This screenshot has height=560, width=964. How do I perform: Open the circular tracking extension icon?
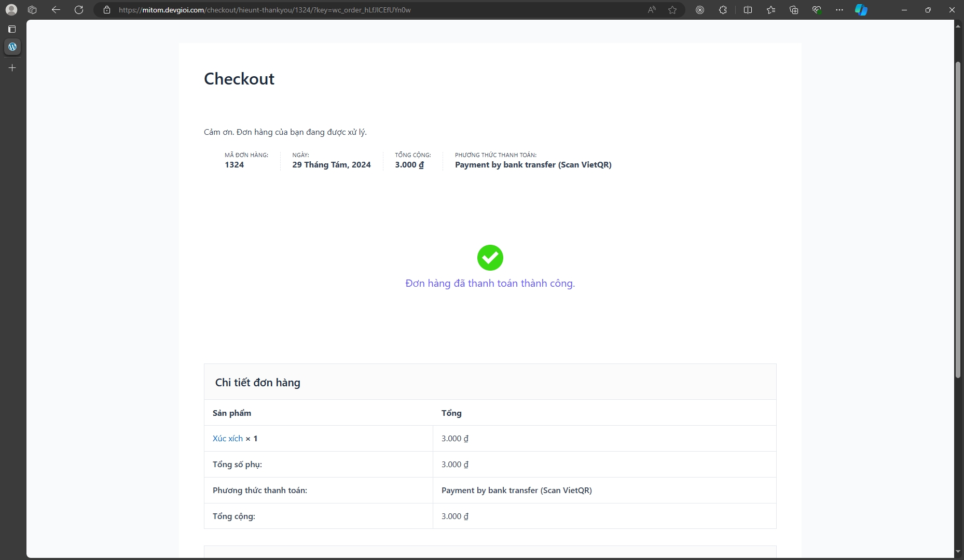(700, 10)
